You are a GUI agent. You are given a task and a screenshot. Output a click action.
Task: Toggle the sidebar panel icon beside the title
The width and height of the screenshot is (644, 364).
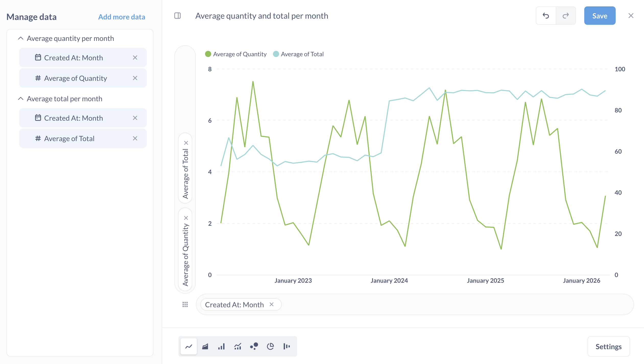(177, 16)
